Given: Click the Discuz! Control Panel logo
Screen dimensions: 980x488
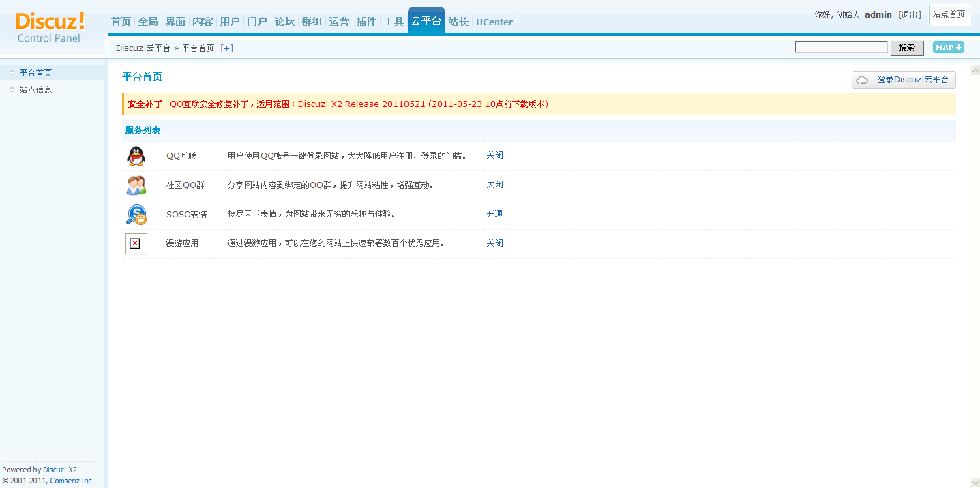Looking at the screenshot, I should pos(49,27).
